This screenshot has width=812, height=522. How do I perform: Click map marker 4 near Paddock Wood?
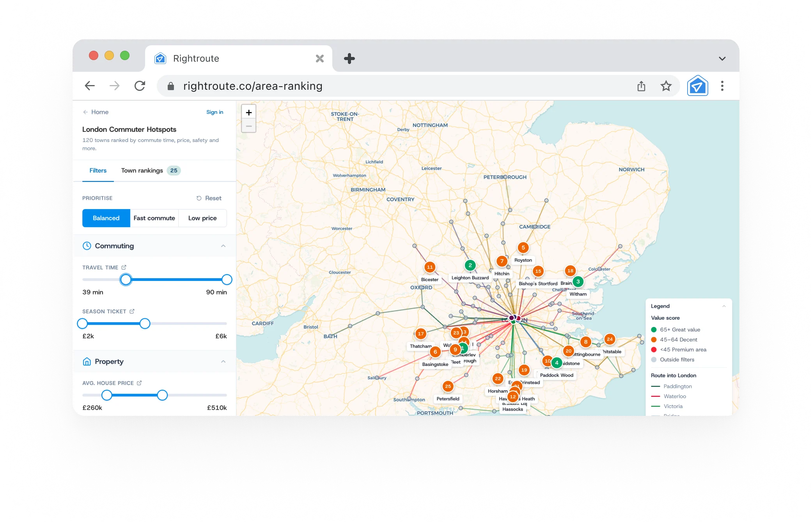(557, 362)
